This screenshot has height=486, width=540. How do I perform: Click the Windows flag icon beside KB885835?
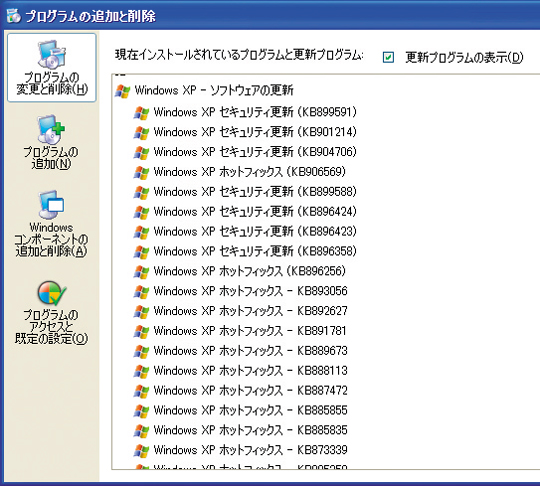[x=141, y=431]
